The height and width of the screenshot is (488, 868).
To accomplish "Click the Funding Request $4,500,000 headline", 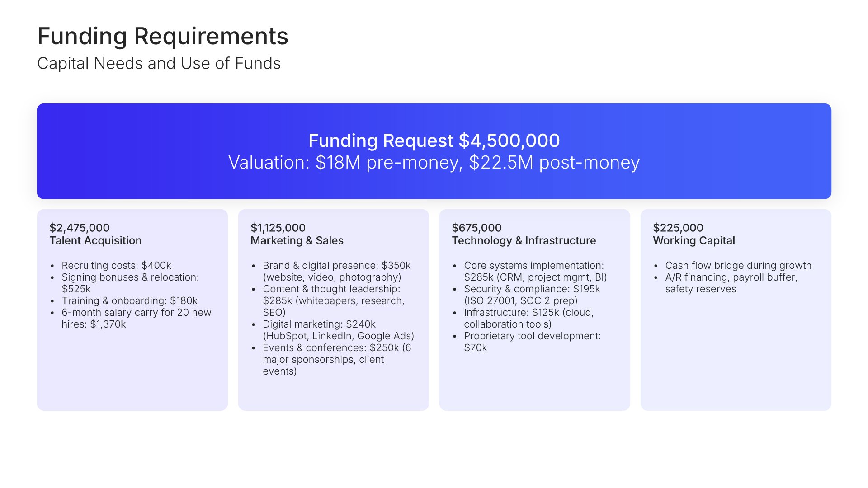I will [434, 141].
